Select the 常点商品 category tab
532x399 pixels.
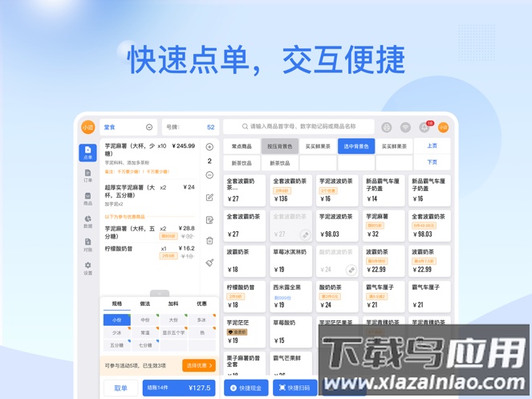pyautogui.click(x=242, y=146)
